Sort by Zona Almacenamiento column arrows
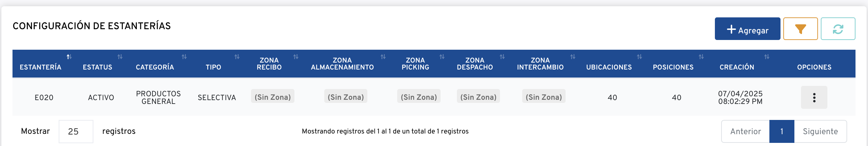The width and height of the screenshot is (868, 146). coord(383,57)
